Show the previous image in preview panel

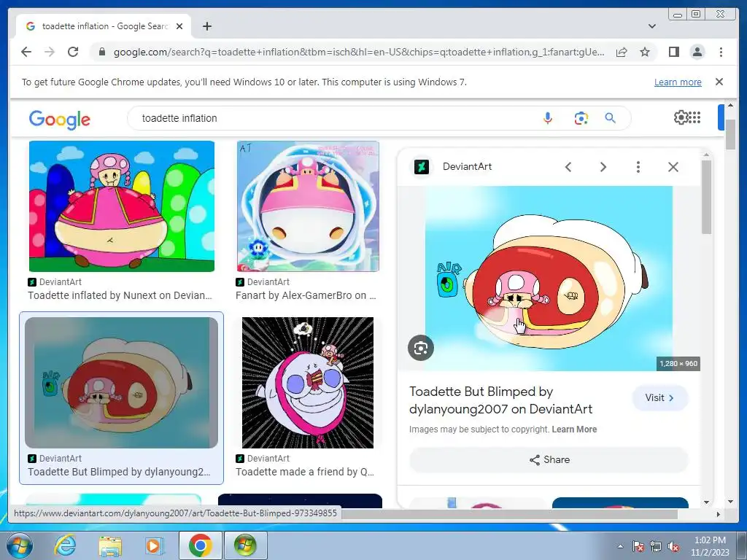click(568, 167)
